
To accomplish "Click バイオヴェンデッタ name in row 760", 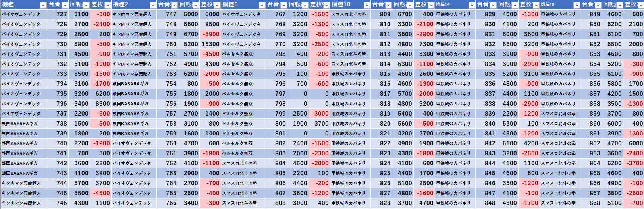I will 132,143.
